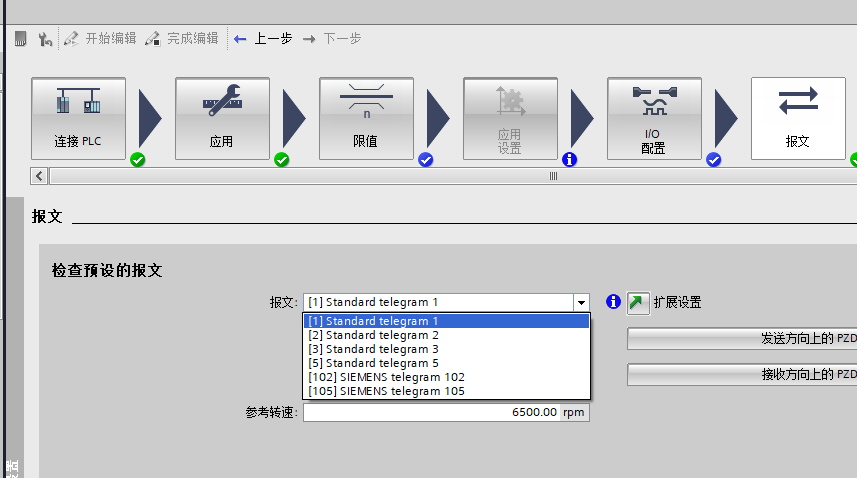The image size is (857, 478).
Task: Open the 限值 limits step
Action: pos(366,118)
